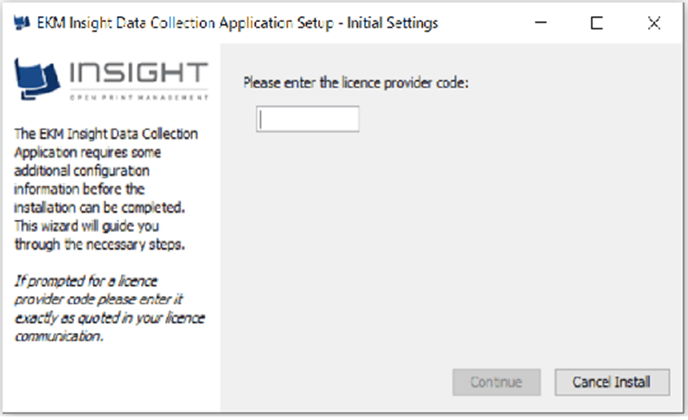Screen dimensions: 688x420
Task: Click empty title bar space left of minimize
Action: pos(483,23)
